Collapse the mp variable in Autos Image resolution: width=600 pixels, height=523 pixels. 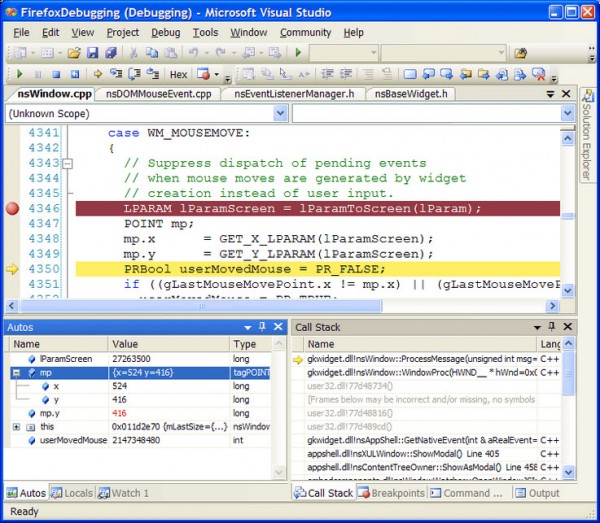pos(16,373)
